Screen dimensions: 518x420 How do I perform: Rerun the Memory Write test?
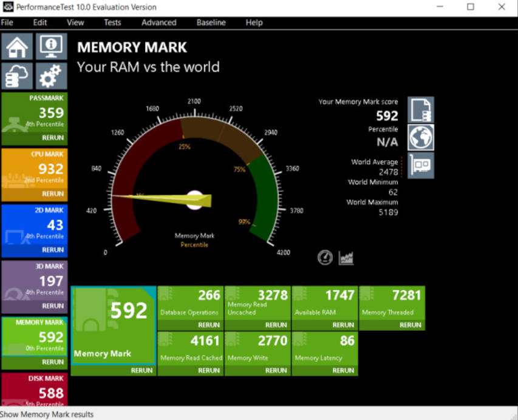tap(276, 370)
